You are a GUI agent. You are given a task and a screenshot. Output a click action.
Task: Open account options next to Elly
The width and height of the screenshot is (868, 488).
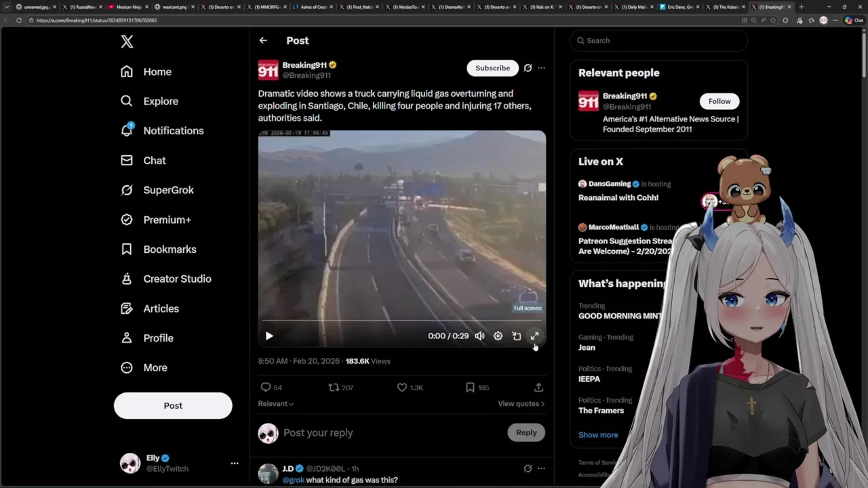point(235,464)
